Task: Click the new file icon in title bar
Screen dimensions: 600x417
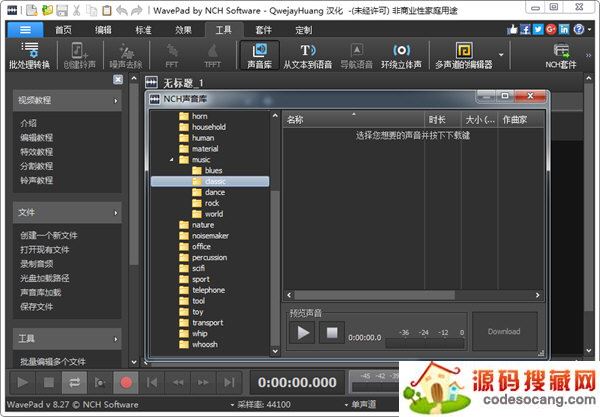Action: tap(32, 10)
